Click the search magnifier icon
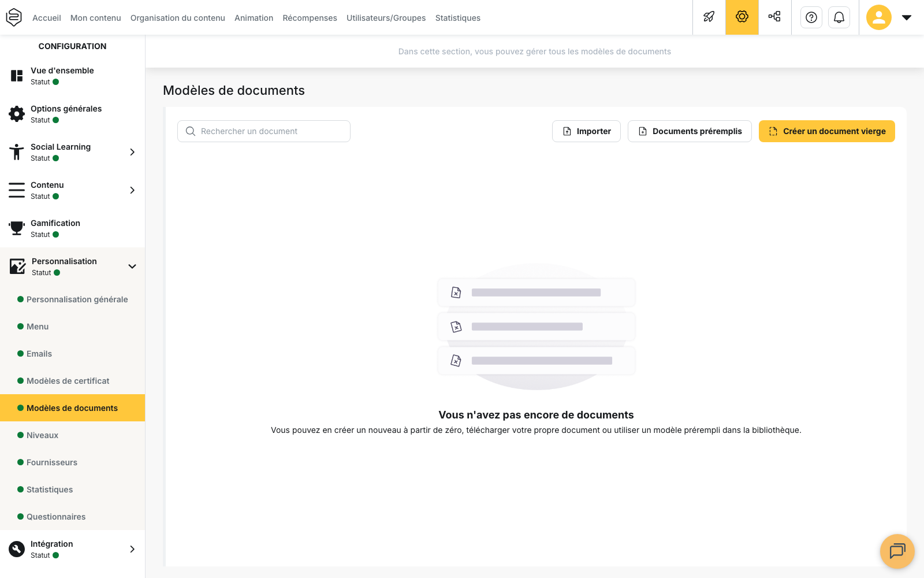This screenshot has height=578, width=924. click(x=191, y=131)
